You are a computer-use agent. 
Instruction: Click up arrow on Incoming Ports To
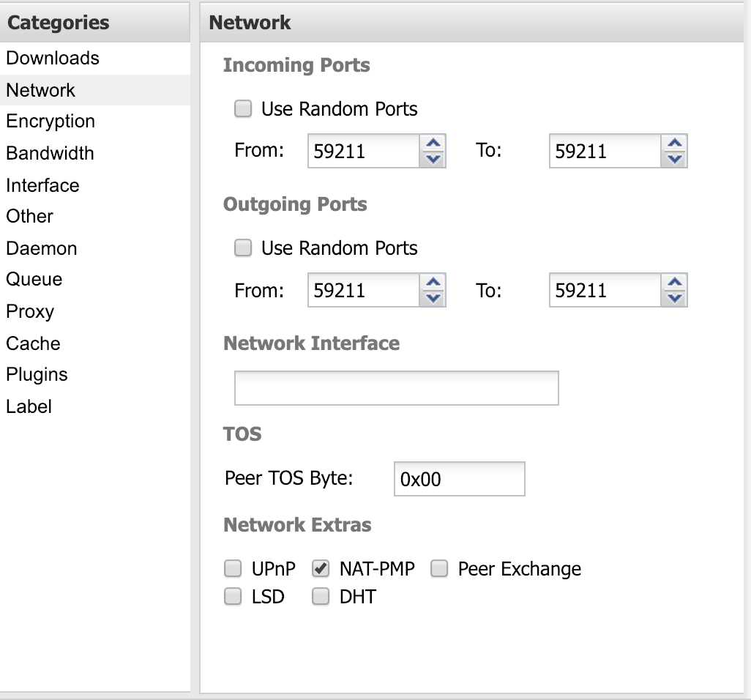coord(675,144)
